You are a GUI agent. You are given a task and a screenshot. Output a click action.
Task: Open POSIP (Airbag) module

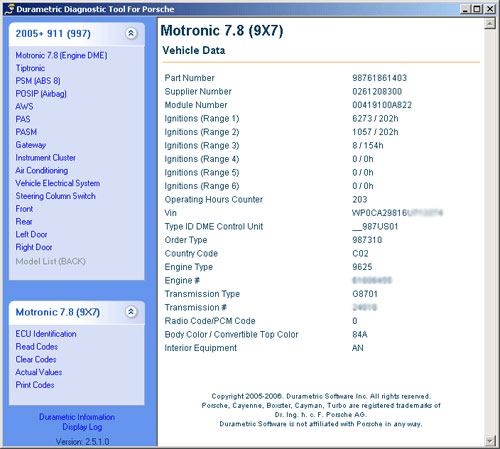[41, 94]
